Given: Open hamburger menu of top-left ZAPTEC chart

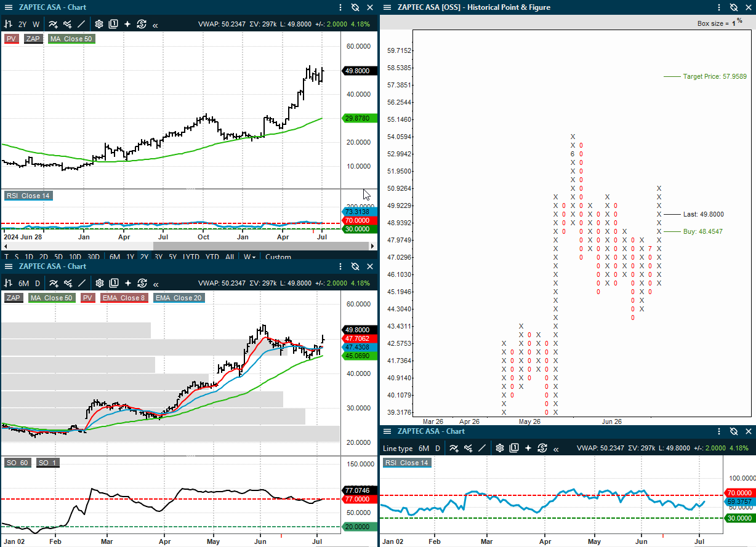Looking at the screenshot, I should click(9, 7).
